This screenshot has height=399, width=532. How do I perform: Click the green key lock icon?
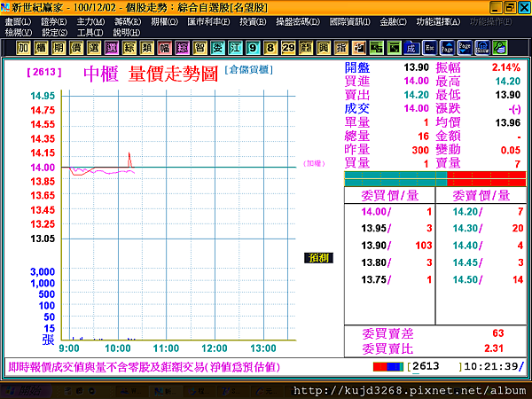500,48
